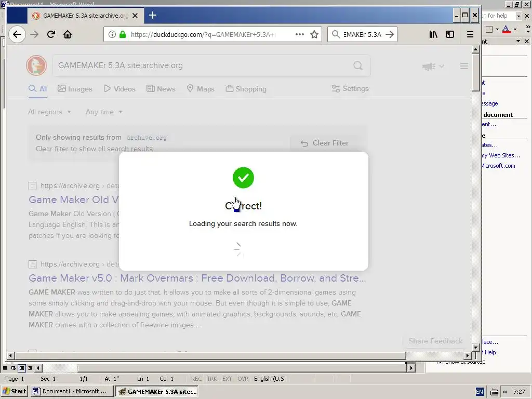
Task: Go back with browser back arrow
Action: (17, 34)
